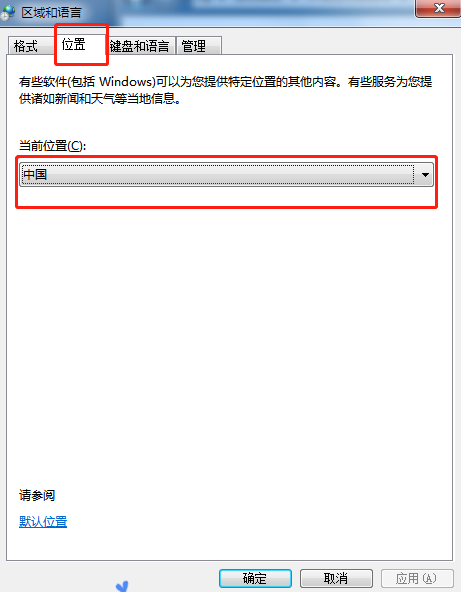Click the description paragraph mentioning Windows
Image resolution: width=461 pixels, height=592 pixels.
tap(225, 90)
